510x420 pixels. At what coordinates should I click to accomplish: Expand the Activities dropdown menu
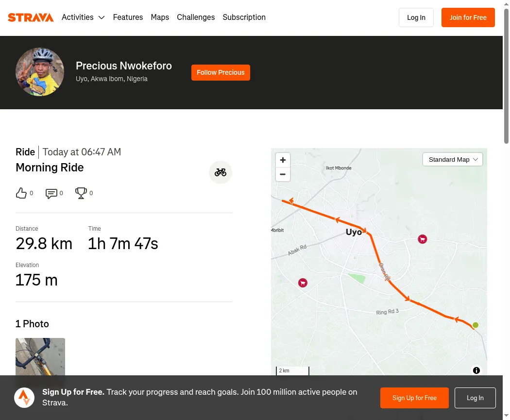click(83, 17)
